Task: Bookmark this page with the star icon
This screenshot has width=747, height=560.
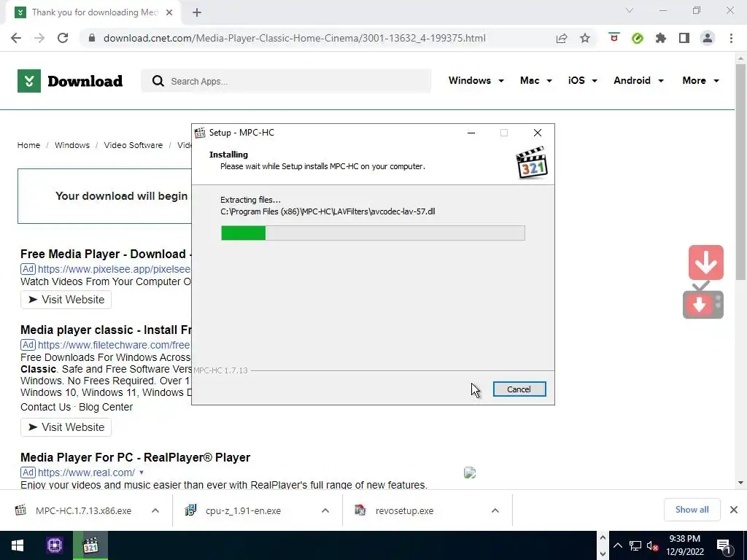Action: point(585,38)
